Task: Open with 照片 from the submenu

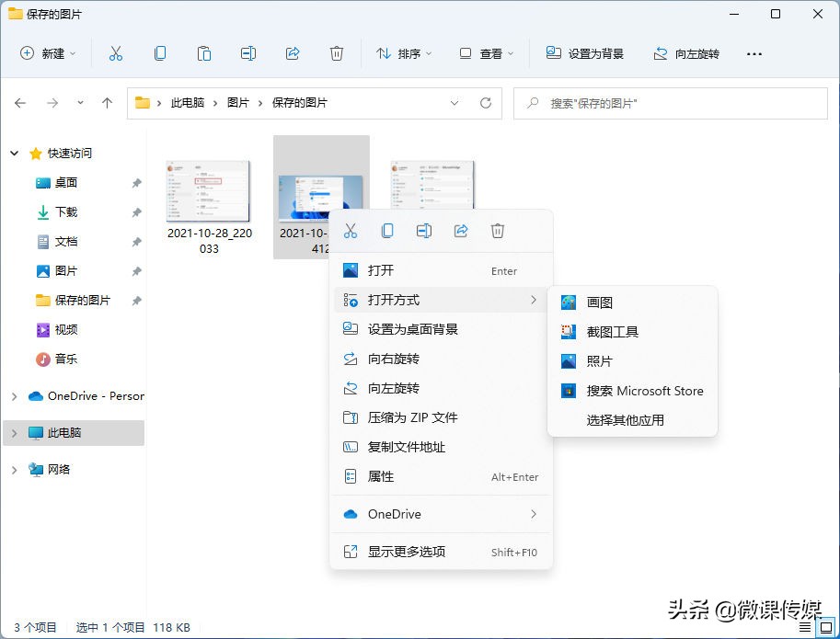Action: tap(632, 361)
